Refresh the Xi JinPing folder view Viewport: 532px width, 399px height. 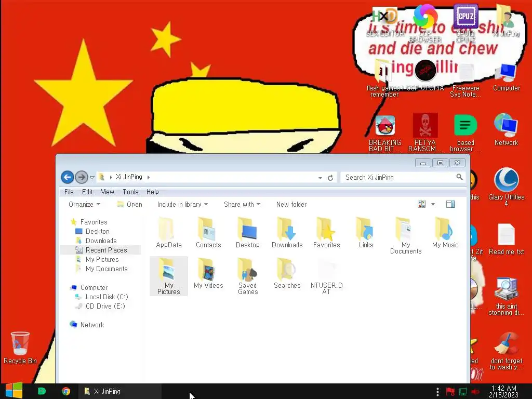[330, 178]
